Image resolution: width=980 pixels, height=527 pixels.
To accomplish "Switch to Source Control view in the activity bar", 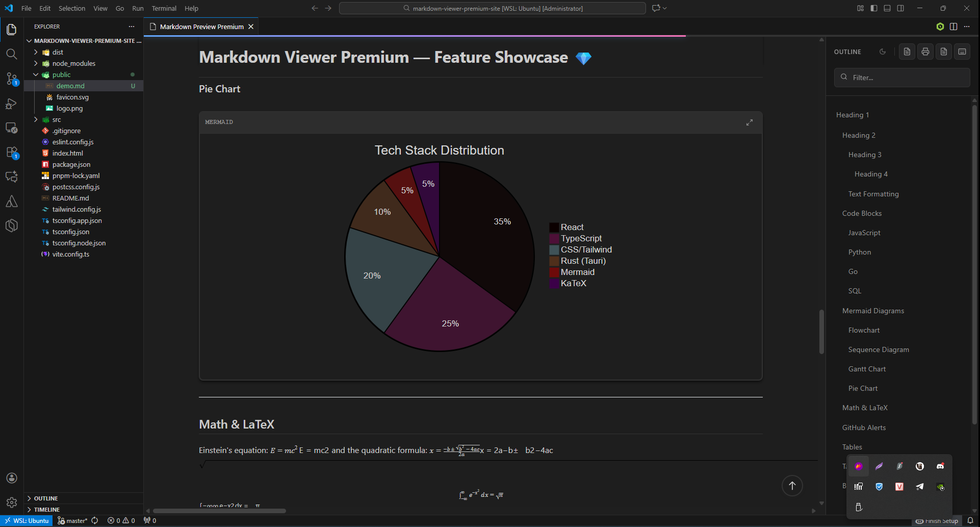I will click(x=11, y=79).
